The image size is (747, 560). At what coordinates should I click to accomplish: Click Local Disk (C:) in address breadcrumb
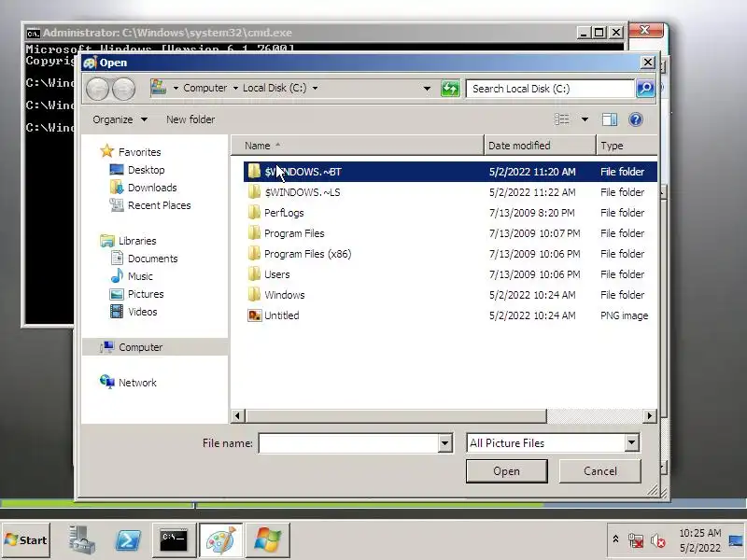pyautogui.click(x=275, y=88)
